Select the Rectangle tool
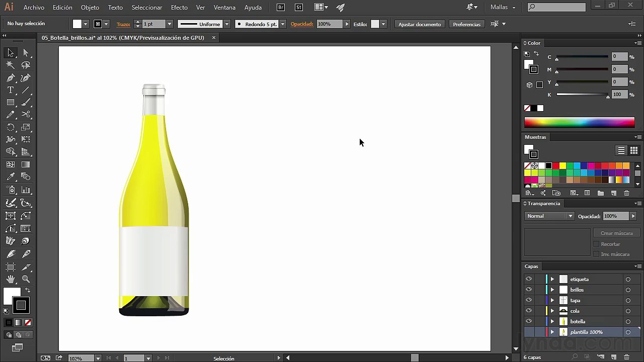The width and height of the screenshot is (644, 362). 11,103
